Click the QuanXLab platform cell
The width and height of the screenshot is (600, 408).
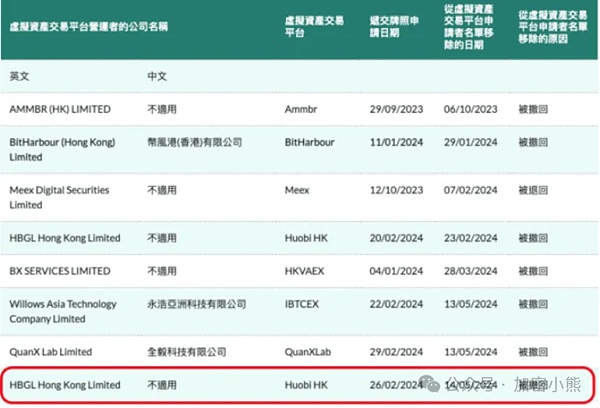308,352
